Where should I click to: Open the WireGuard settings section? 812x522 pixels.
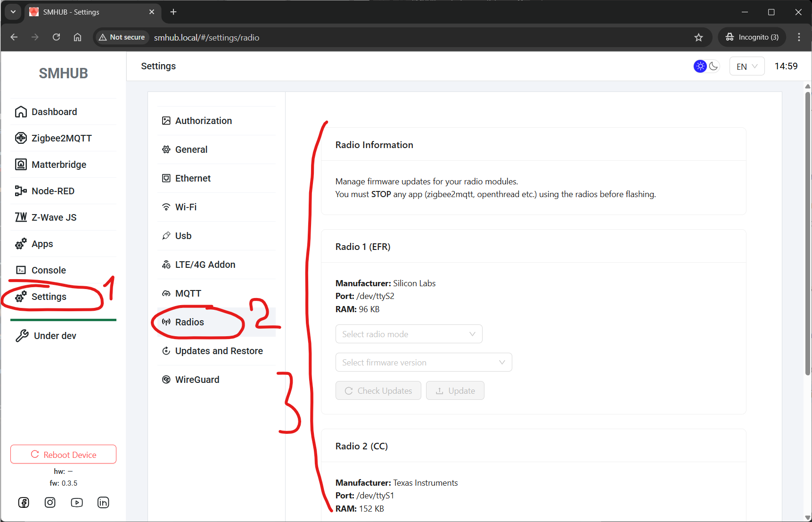[x=197, y=380]
